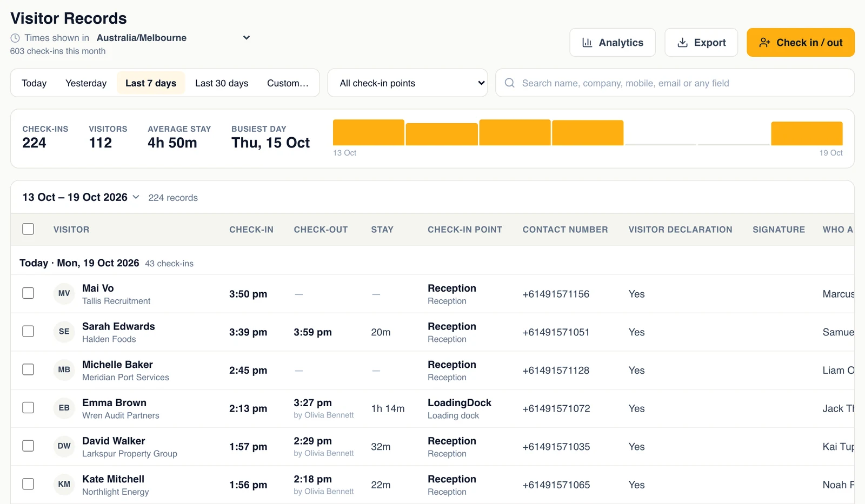
Task: Tick the checkbox for David Walker
Action: [x=28, y=446]
